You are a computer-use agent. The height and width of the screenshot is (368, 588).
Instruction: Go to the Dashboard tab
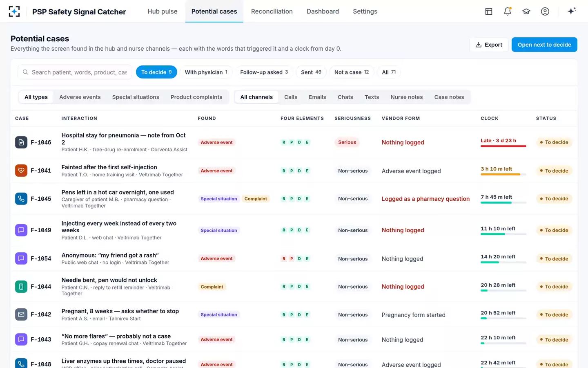323,11
